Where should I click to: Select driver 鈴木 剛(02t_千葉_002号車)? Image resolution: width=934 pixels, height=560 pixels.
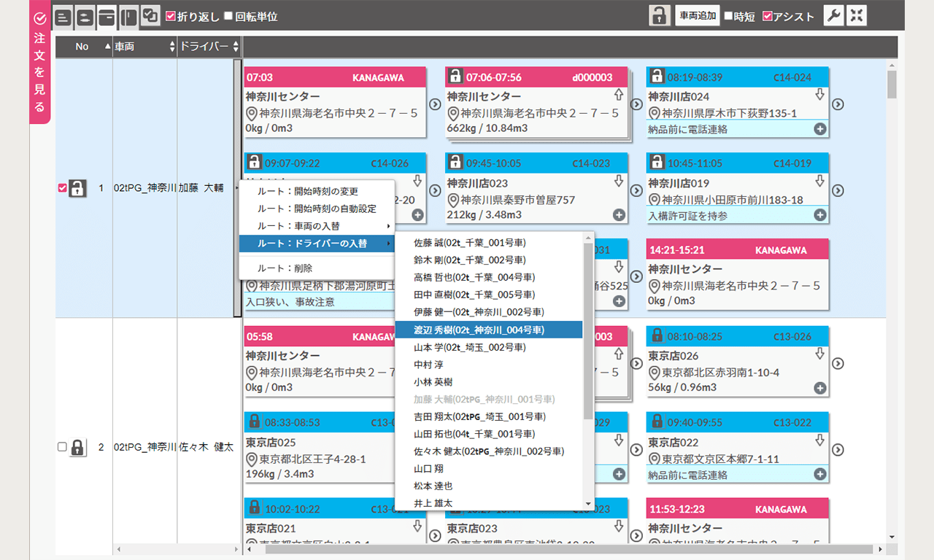[488, 260]
